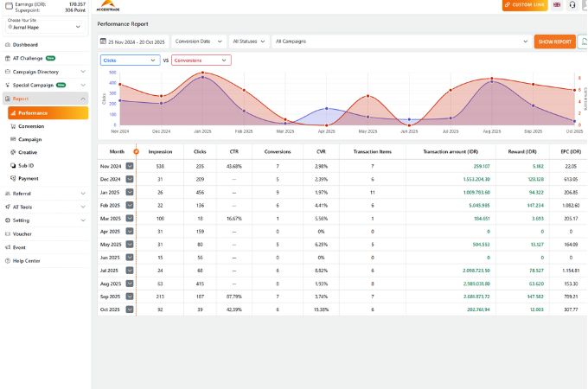Select Conversion under Report menu
This screenshot has height=389, width=588.
click(x=31, y=126)
